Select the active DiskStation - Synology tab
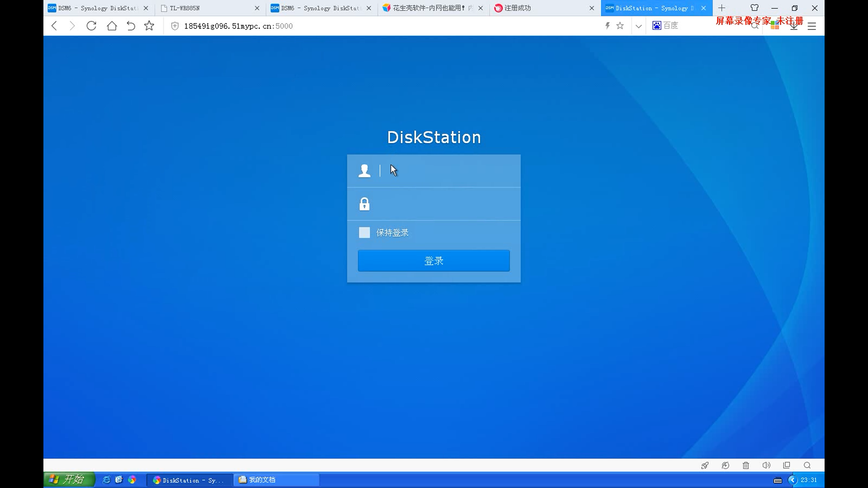 [651, 8]
